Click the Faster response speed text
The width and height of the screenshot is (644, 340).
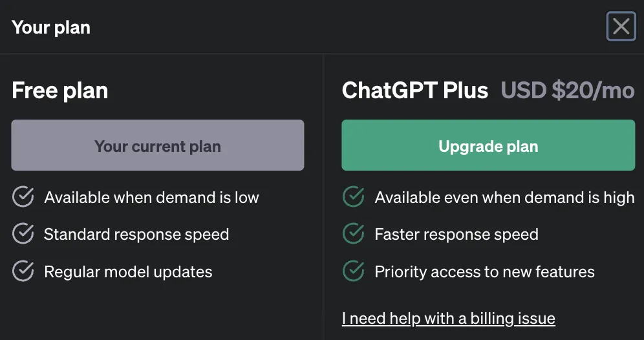tap(456, 235)
